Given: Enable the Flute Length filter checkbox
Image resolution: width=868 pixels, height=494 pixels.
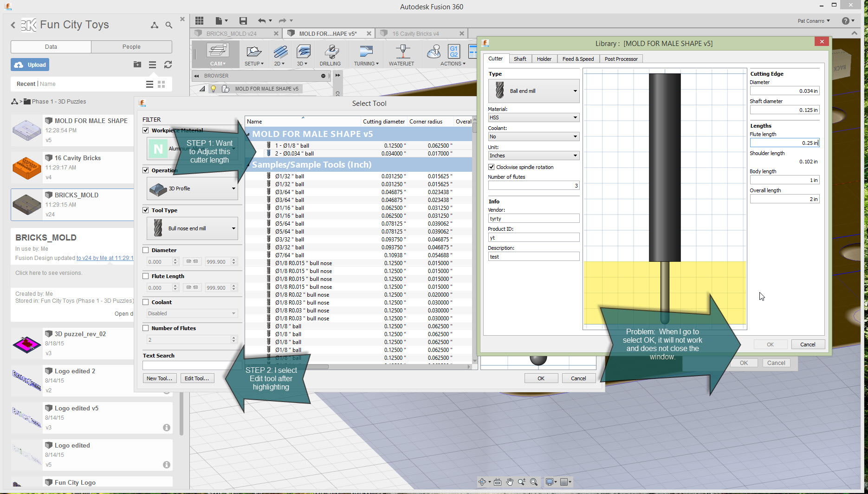Looking at the screenshot, I should tap(145, 276).
